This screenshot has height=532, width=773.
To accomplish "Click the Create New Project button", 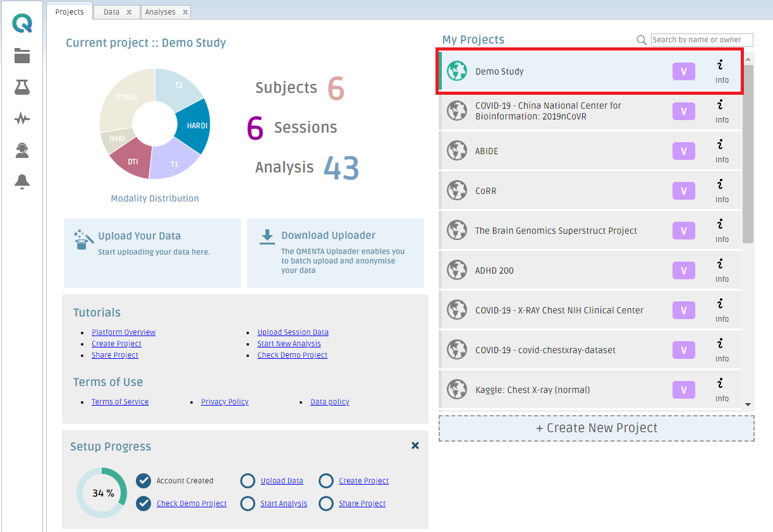I will click(x=597, y=428).
